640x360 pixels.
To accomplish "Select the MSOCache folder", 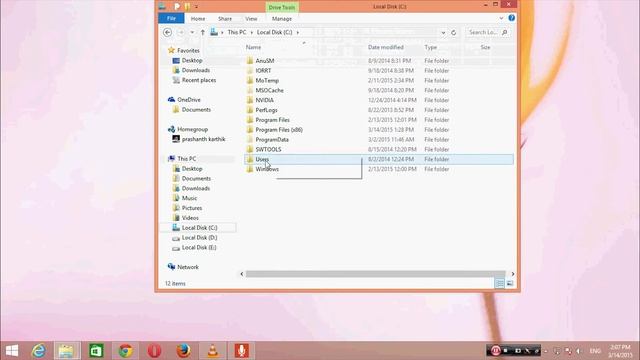I will pyautogui.click(x=269, y=90).
